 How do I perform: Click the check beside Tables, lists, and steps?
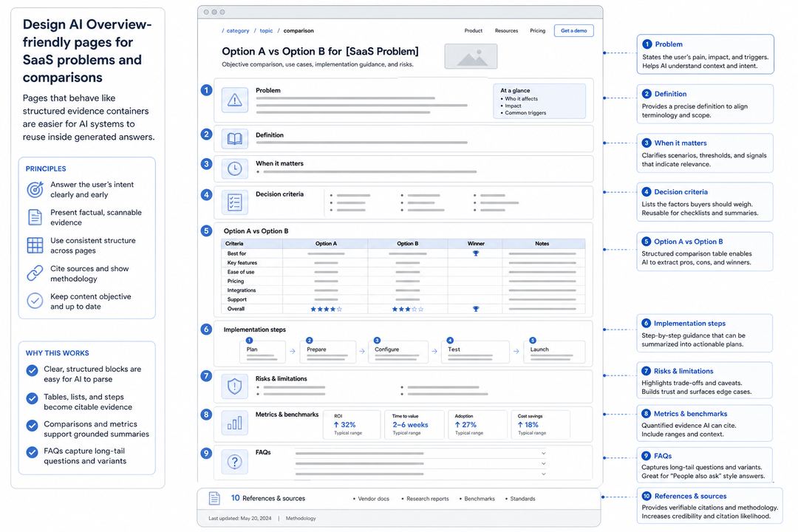pyautogui.click(x=32, y=398)
